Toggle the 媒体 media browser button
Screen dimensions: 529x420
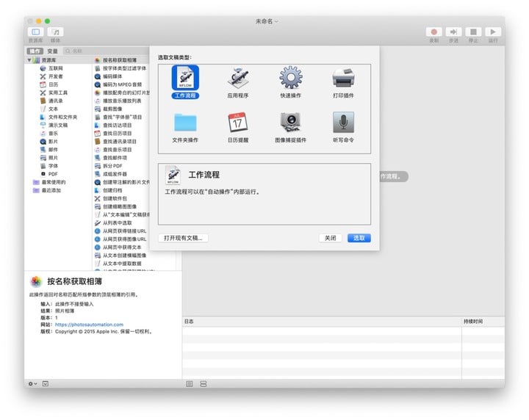(x=55, y=32)
